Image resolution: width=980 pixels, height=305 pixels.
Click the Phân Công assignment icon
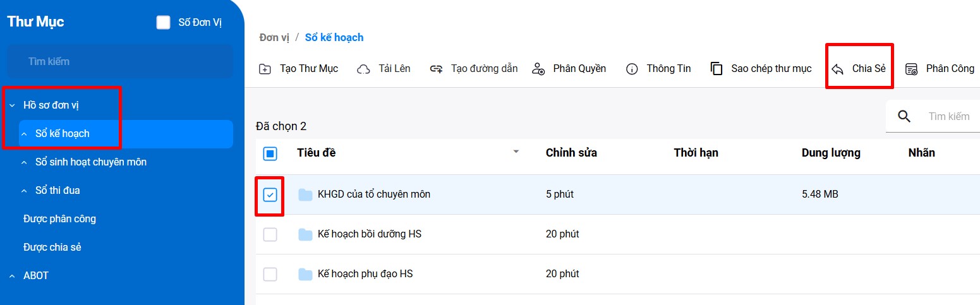pyautogui.click(x=911, y=69)
